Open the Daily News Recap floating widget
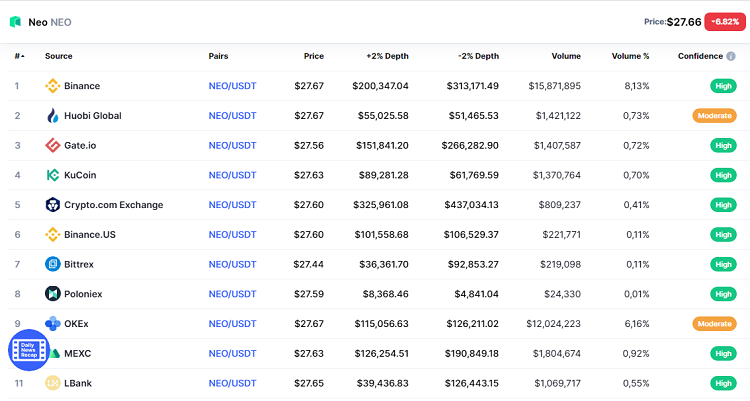This screenshot has height=401, width=750. click(x=28, y=347)
